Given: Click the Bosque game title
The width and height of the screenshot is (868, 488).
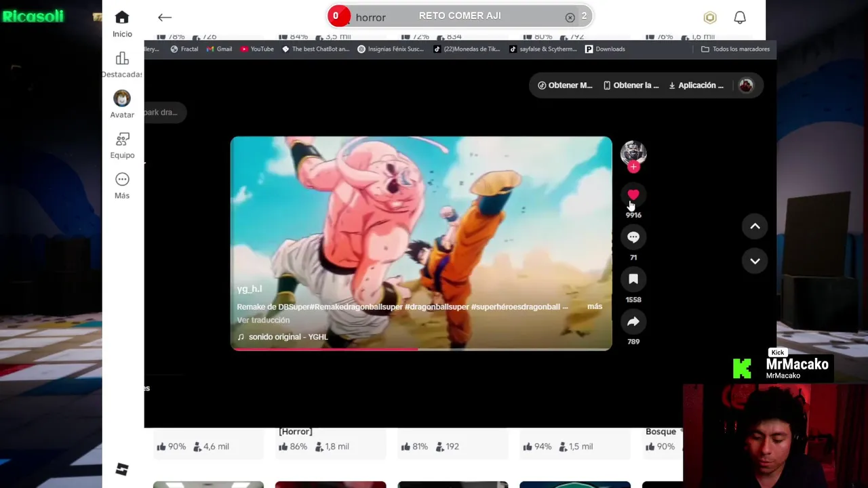Looking at the screenshot, I should pos(660,432).
